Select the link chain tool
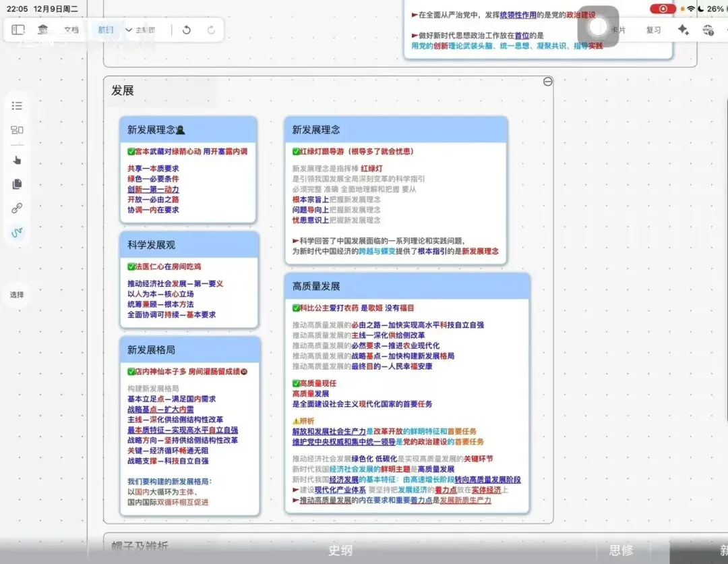 coord(17,208)
